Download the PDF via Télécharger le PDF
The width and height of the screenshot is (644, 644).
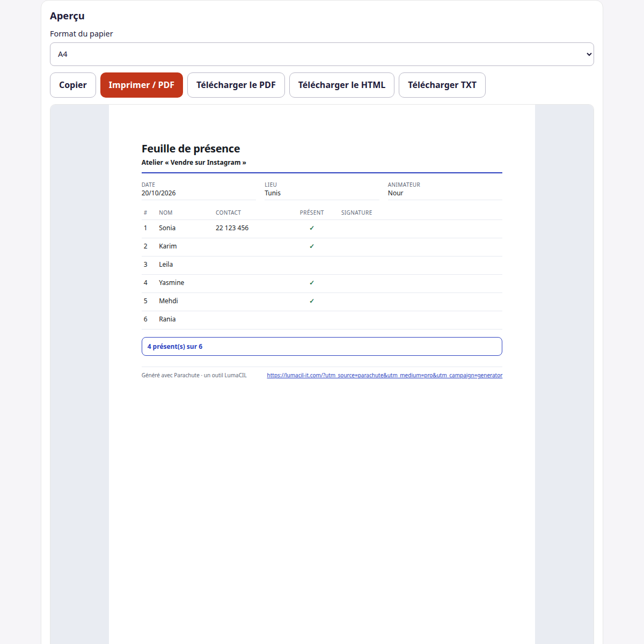pos(236,85)
